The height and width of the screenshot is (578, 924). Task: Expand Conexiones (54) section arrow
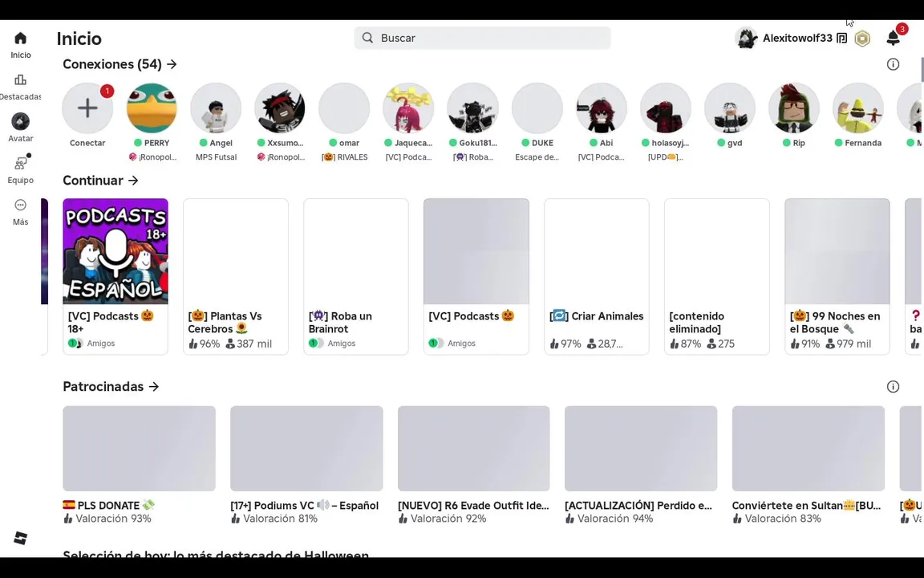tap(172, 64)
